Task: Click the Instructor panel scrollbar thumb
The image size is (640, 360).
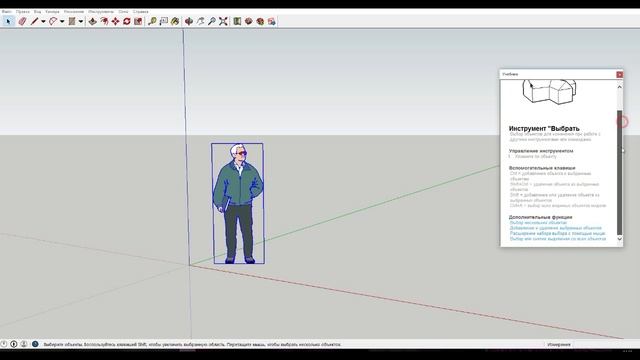Action: (x=619, y=172)
